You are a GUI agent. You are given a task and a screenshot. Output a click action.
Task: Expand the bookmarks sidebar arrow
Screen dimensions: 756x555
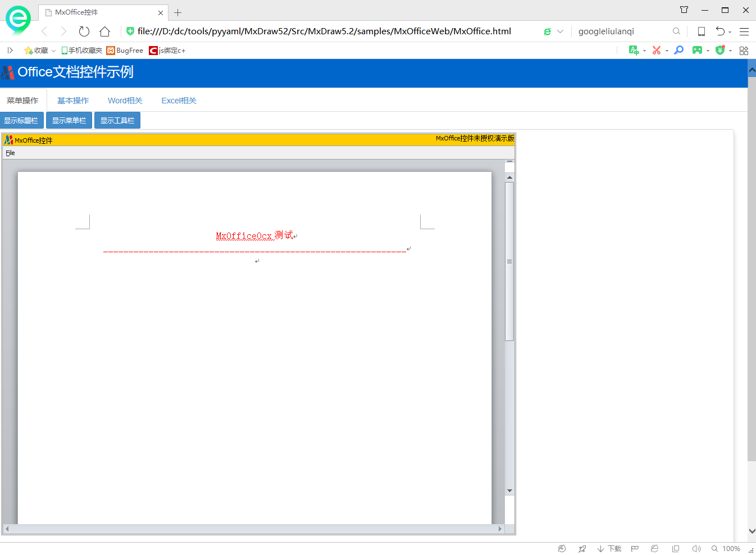pyautogui.click(x=10, y=51)
